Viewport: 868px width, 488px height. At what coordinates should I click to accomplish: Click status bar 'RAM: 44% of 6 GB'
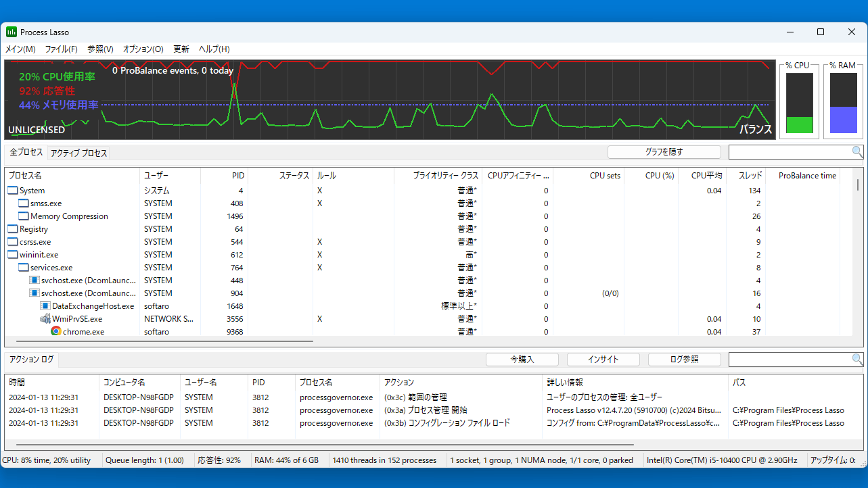click(x=286, y=460)
